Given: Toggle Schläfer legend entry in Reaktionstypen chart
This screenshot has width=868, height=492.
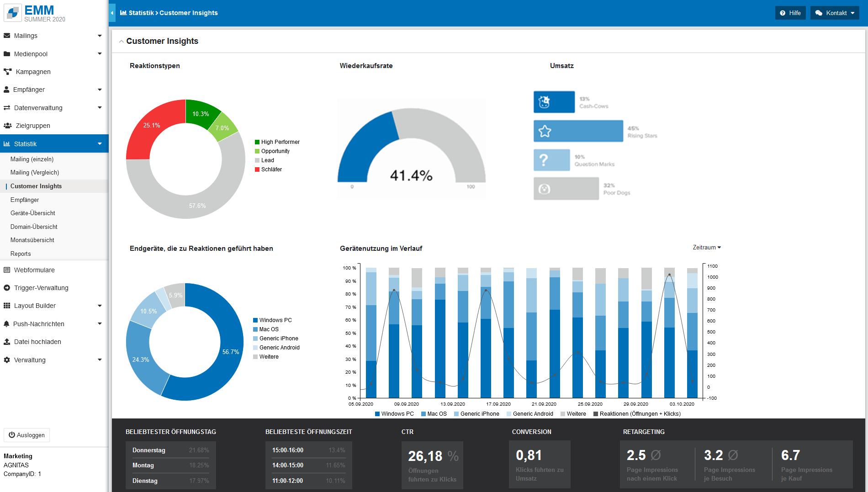Looking at the screenshot, I should click(x=268, y=169).
